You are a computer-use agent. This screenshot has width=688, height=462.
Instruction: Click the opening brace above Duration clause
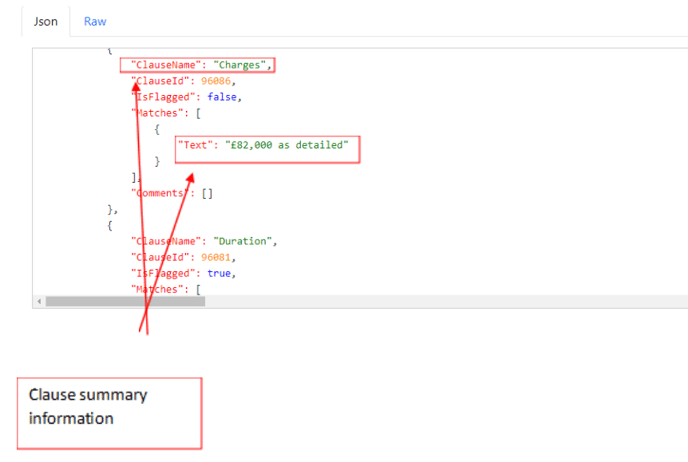(x=111, y=225)
